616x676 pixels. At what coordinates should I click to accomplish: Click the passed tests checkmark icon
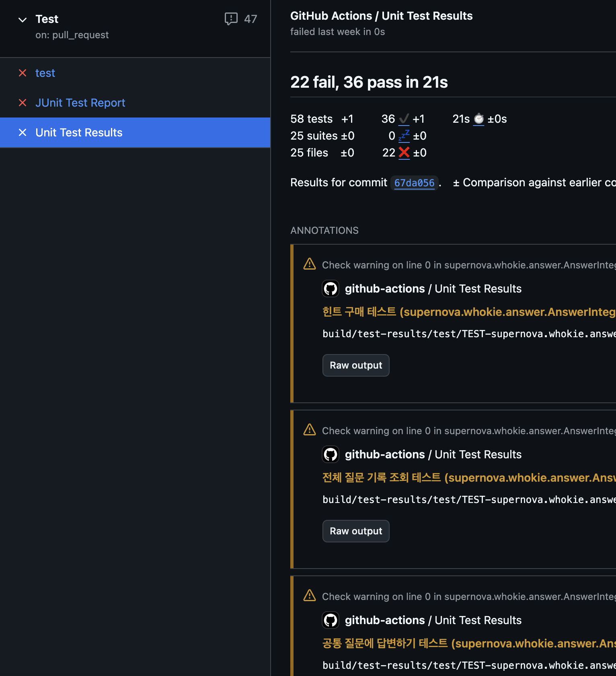(x=404, y=119)
